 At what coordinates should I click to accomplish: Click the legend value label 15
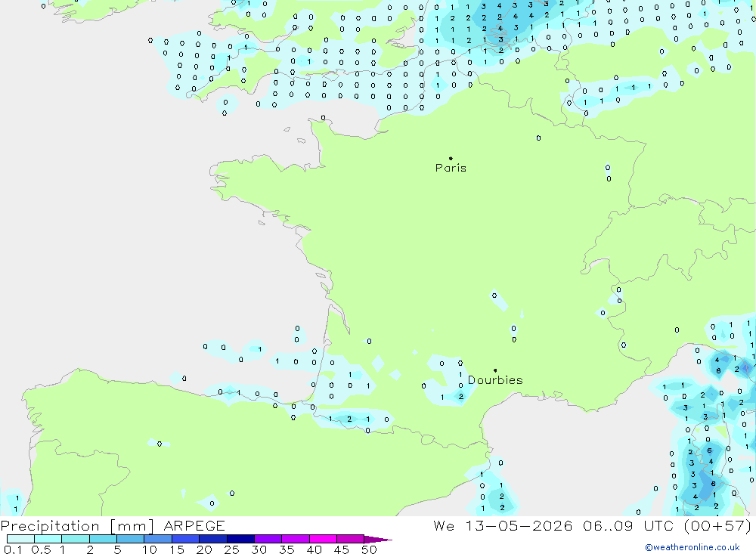click(x=177, y=549)
